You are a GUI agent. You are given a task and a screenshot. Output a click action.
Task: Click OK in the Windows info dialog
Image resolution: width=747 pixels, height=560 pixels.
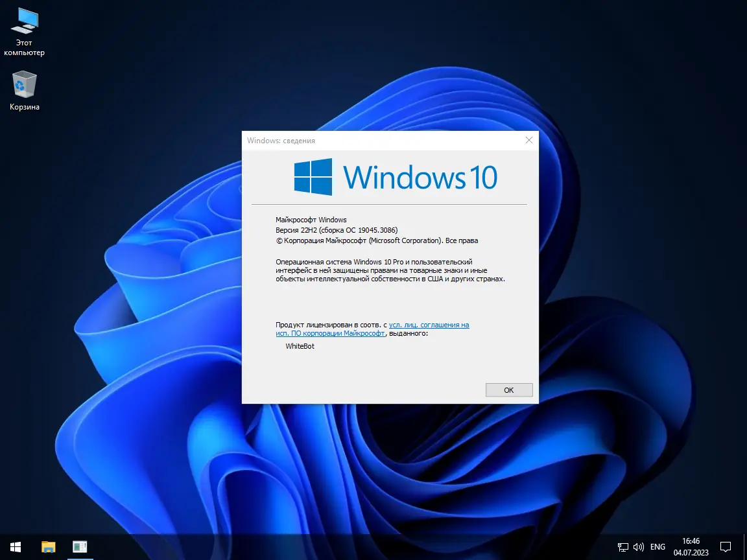(x=509, y=390)
